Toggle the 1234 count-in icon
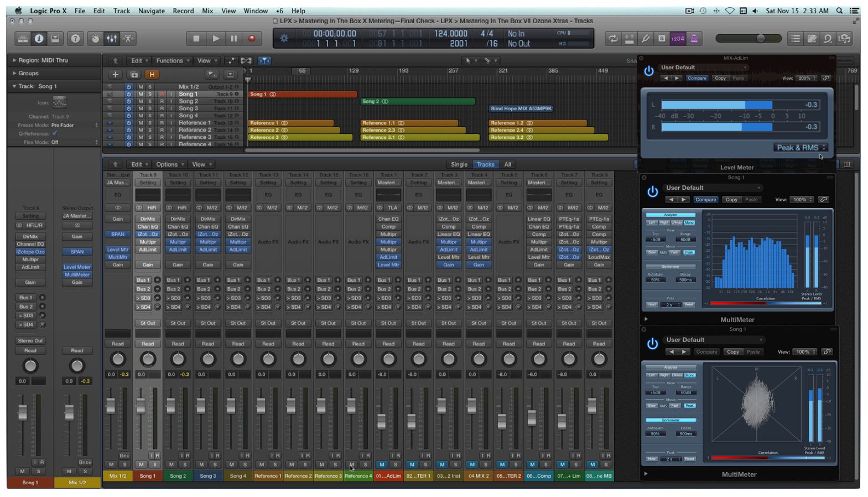Image resolution: width=868 pixels, height=497 pixels. point(678,39)
